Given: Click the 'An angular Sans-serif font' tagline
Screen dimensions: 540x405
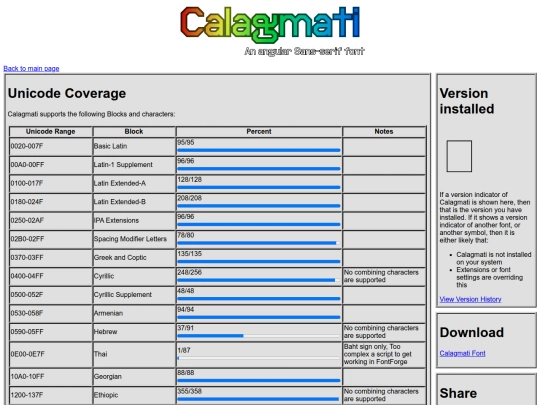Looking at the screenshot, I should click(x=304, y=52).
